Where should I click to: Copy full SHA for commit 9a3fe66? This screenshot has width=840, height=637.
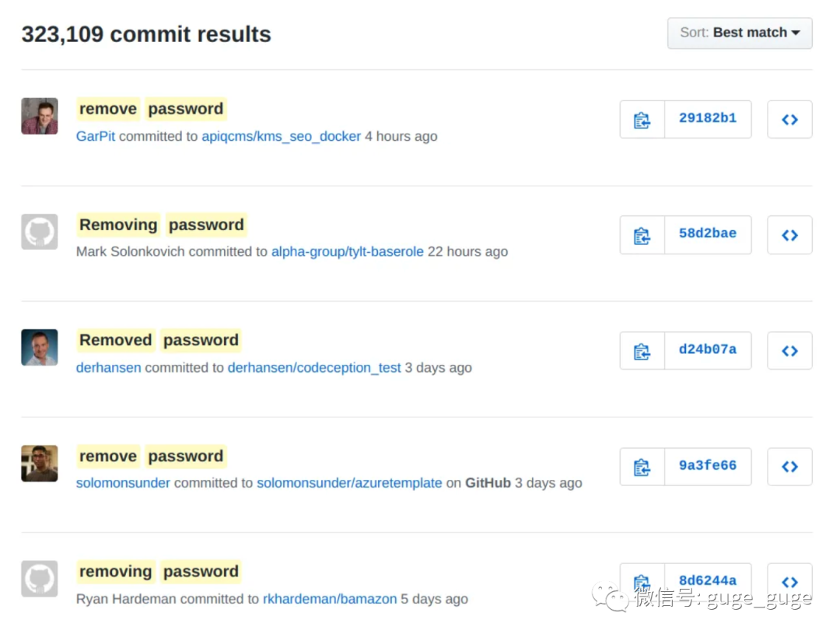pos(642,467)
